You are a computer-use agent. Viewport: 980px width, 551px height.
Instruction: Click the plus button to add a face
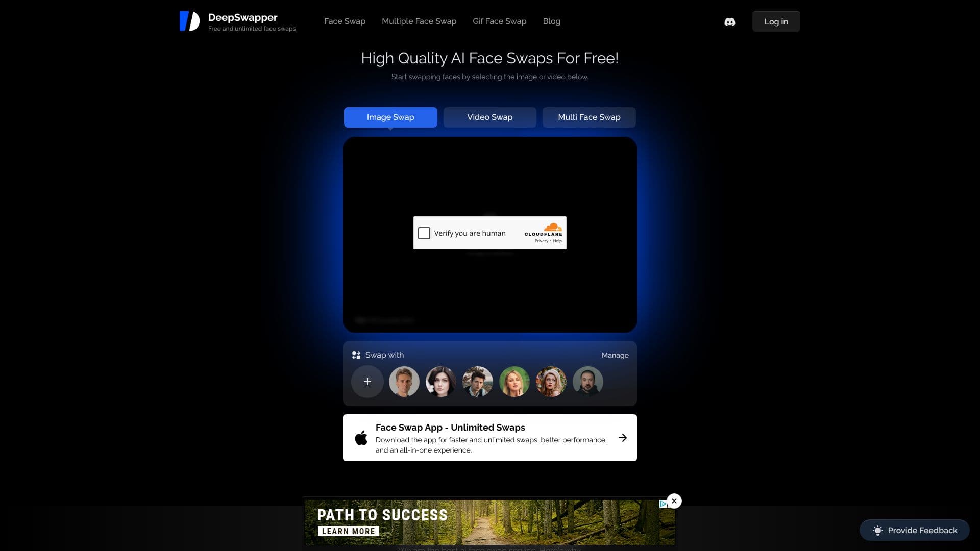point(367,382)
